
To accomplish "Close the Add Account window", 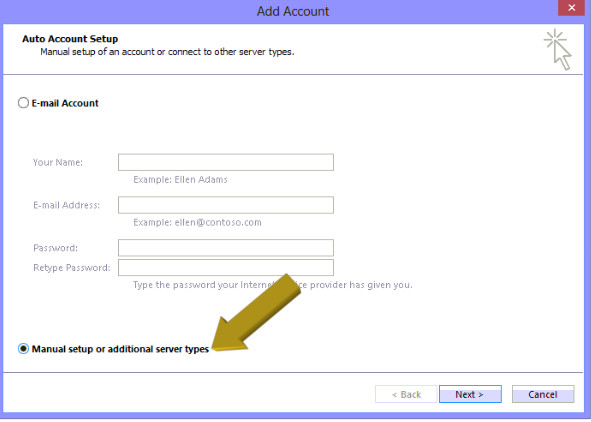I will tap(571, 8).
